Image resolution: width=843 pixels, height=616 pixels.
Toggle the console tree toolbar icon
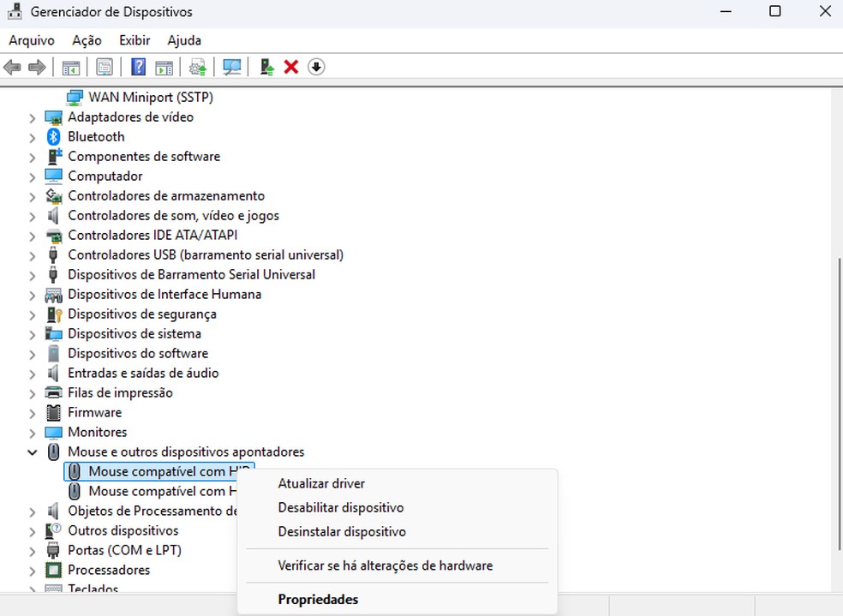pos(71,67)
